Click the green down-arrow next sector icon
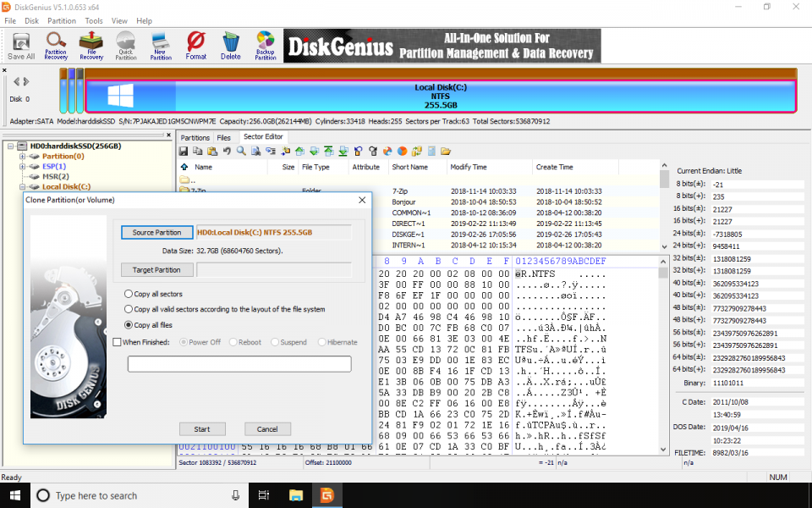812x508 pixels. click(314, 152)
